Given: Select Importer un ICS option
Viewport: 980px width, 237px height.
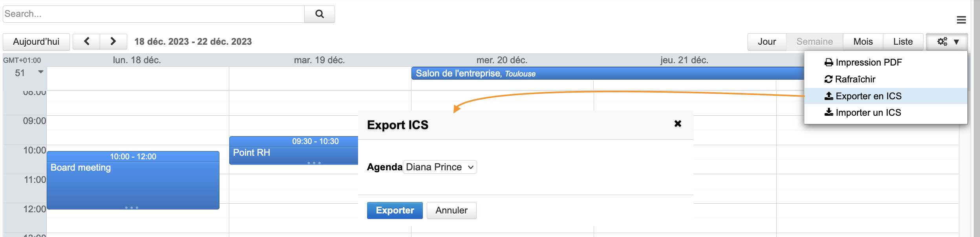Looking at the screenshot, I should coord(868,113).
